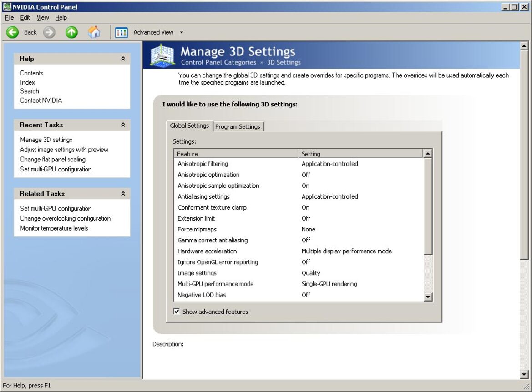Screen dimensions: 532x392
Task: Click the Feature column header
Action: click(x=236, y=154)
